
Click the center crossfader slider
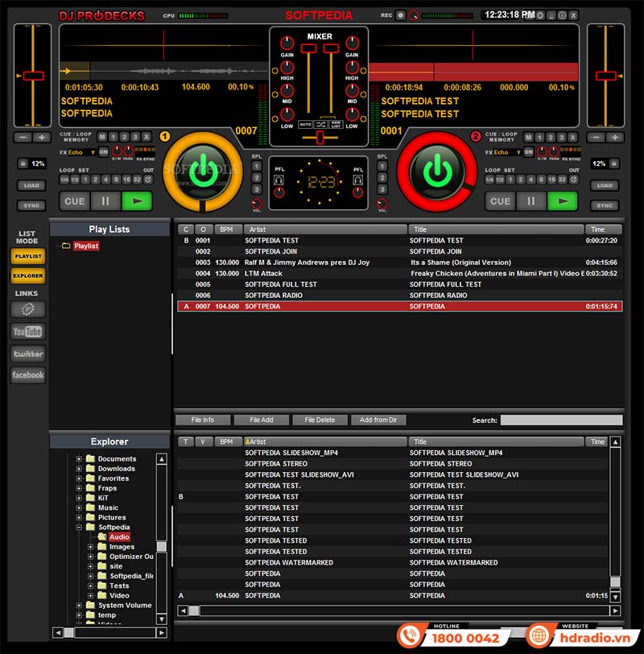pyautogui.click(x=320, y=137)
